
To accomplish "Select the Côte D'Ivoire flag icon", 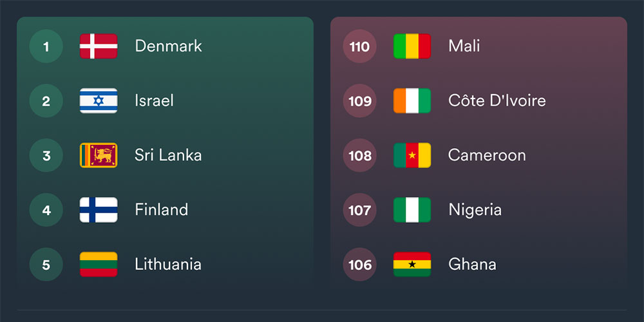I will 412,101.
